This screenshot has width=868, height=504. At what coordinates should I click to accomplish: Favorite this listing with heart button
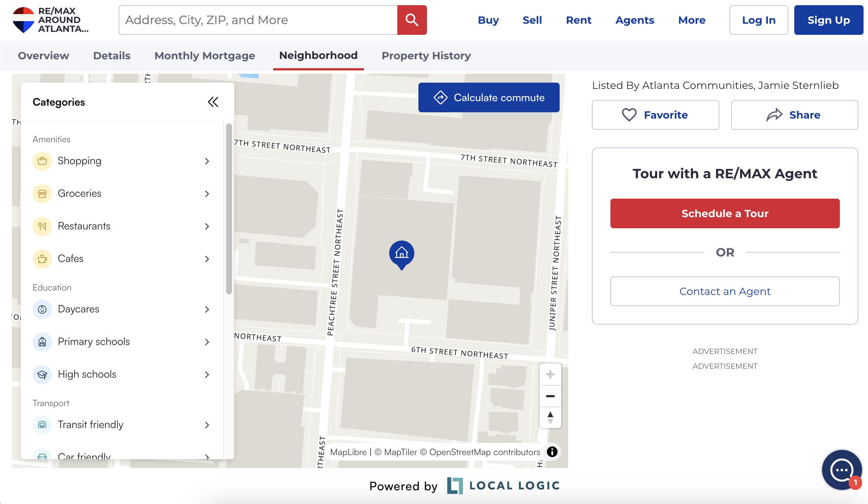click(x=655, y=115)
